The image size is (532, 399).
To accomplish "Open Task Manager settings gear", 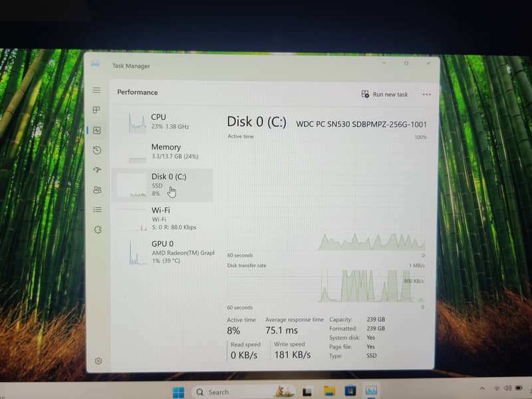I will point(98,361).
